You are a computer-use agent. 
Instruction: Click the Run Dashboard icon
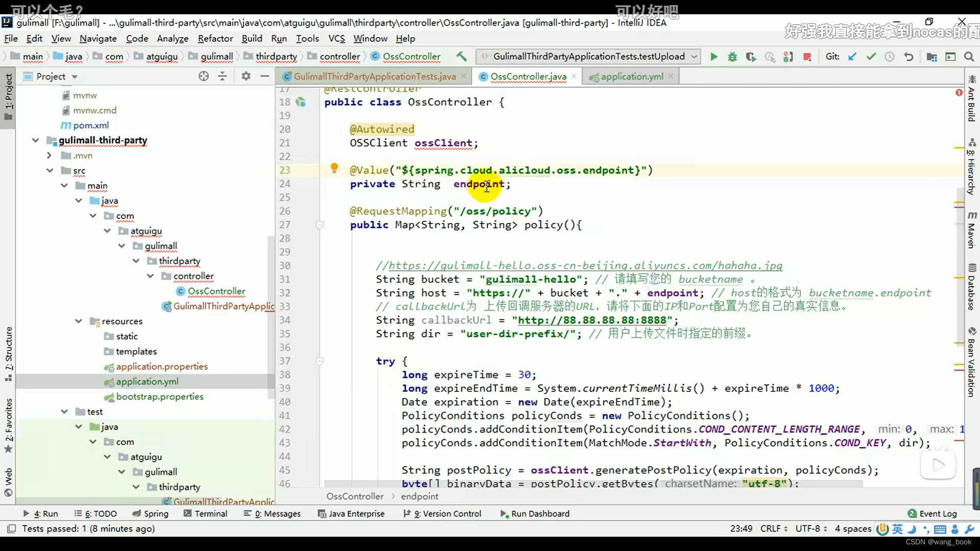tap(505, 513)
